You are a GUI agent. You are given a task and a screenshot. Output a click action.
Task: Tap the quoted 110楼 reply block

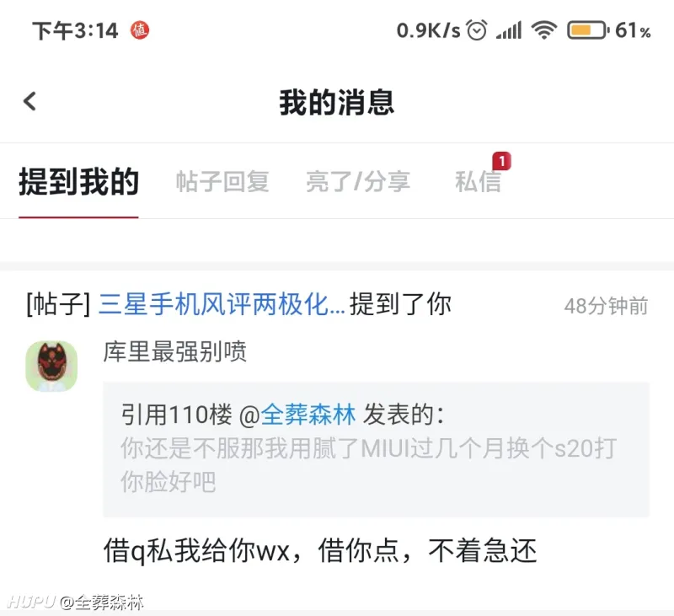click(x=376, y=449)
